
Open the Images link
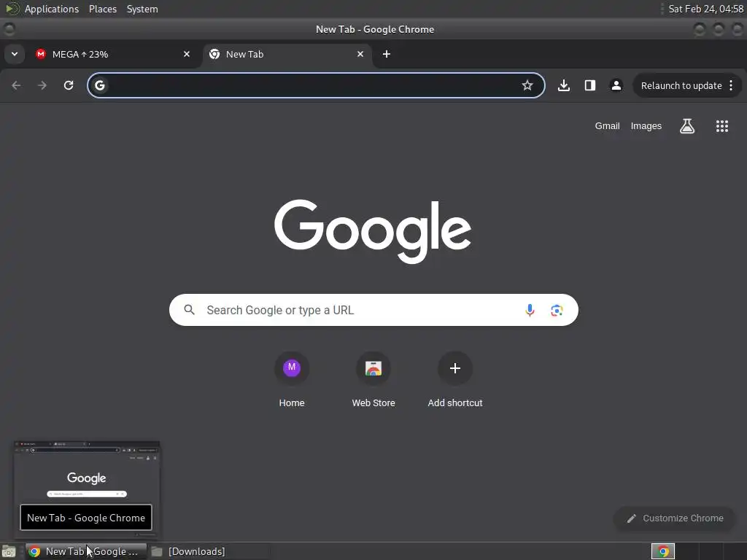click(646, 126)
